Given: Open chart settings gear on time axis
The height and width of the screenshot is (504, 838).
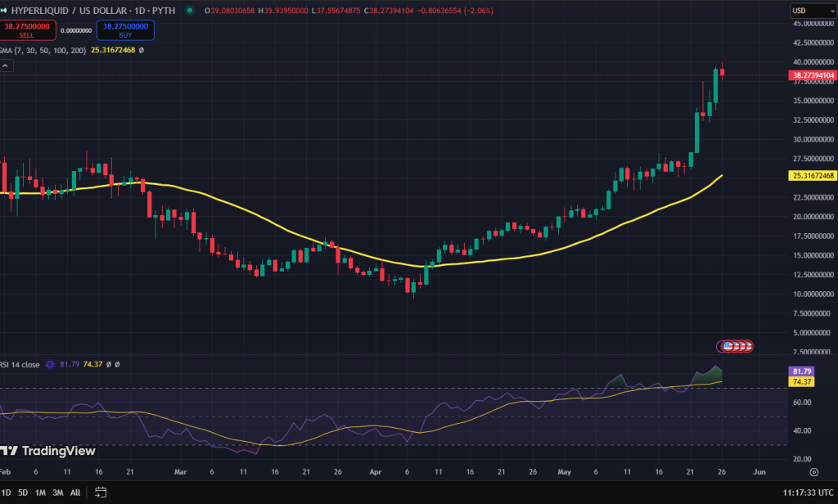Looking at the screenshot, I should pyautogui.click(x=814, y=472).
